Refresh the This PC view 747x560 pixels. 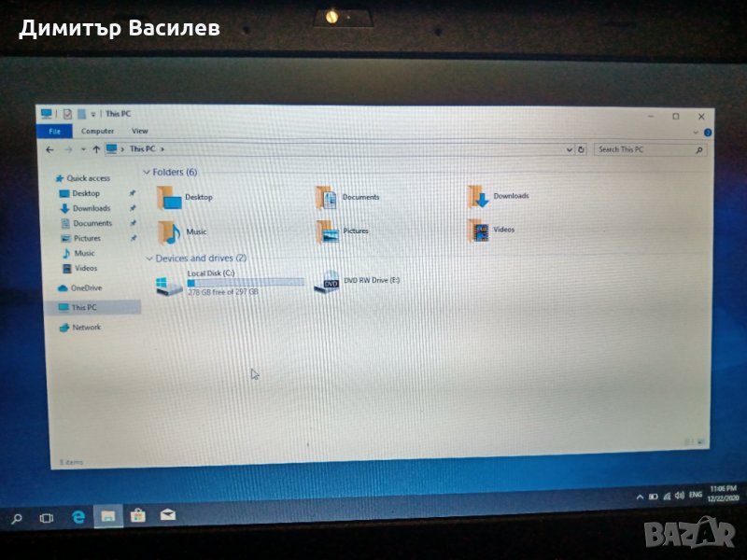(581, 149)
